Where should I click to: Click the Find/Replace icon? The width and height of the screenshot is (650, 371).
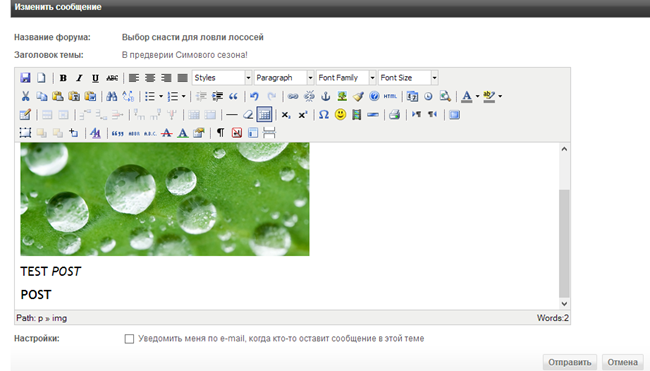(x=128, y=96)
